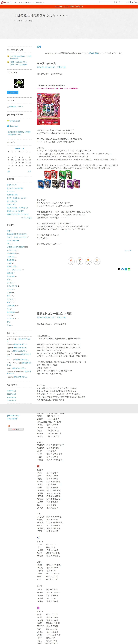Click the 記事を投稿 link in the ad notice
138x644 pixels.
click(x=94, y=53)
